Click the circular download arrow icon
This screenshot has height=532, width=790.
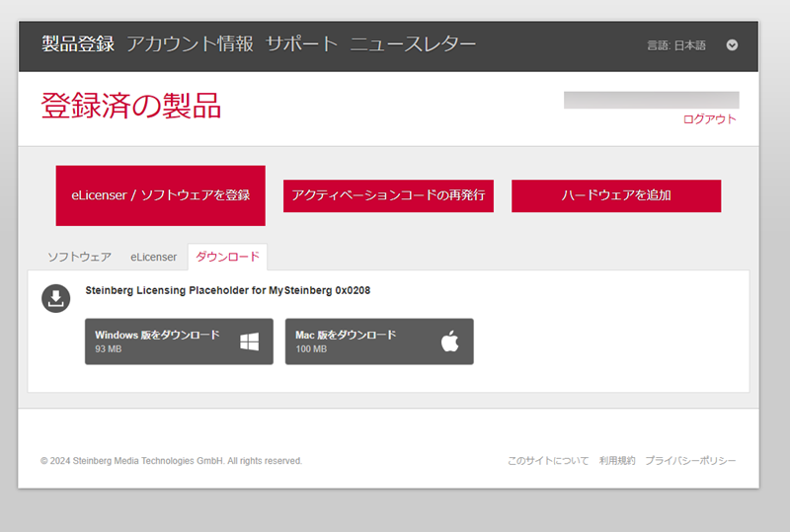(56, 298)
